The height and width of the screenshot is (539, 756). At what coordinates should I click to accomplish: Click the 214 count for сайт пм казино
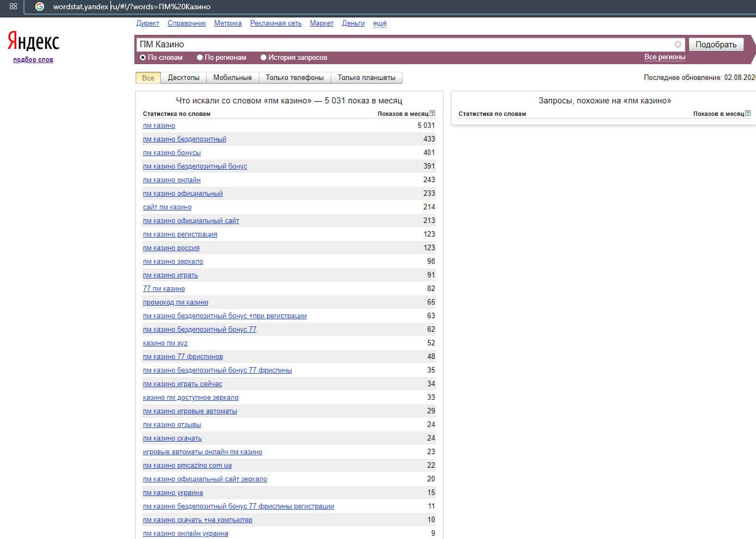click(429, 207)
